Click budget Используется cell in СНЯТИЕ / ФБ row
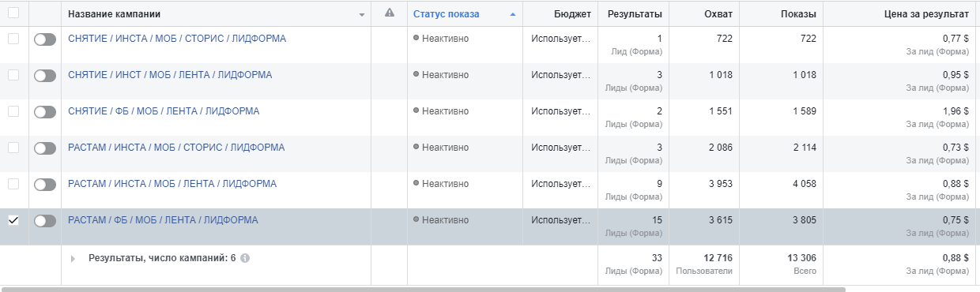Viewport: 980px width, 292px height. pos(561,111)
